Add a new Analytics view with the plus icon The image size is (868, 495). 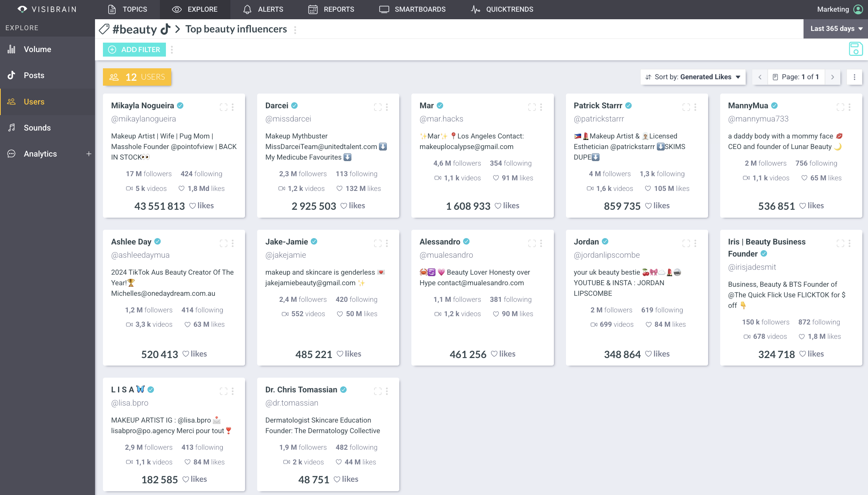pos(89,154)
